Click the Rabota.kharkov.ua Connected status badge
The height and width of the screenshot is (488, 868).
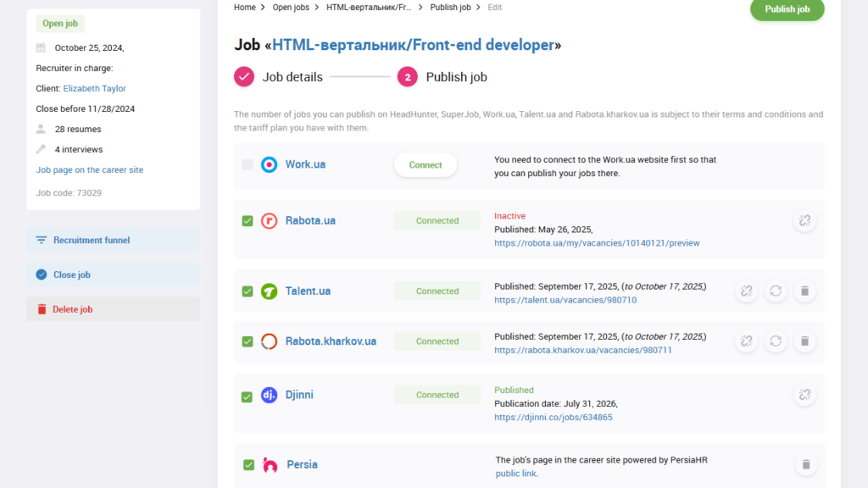(x=437, y=341)
